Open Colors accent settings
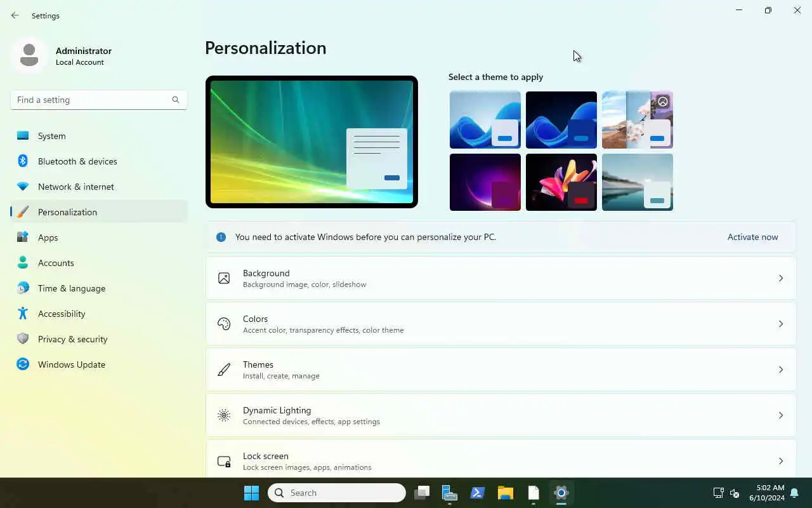The height and width of the screenshot is (508, 812). [501, 324]
